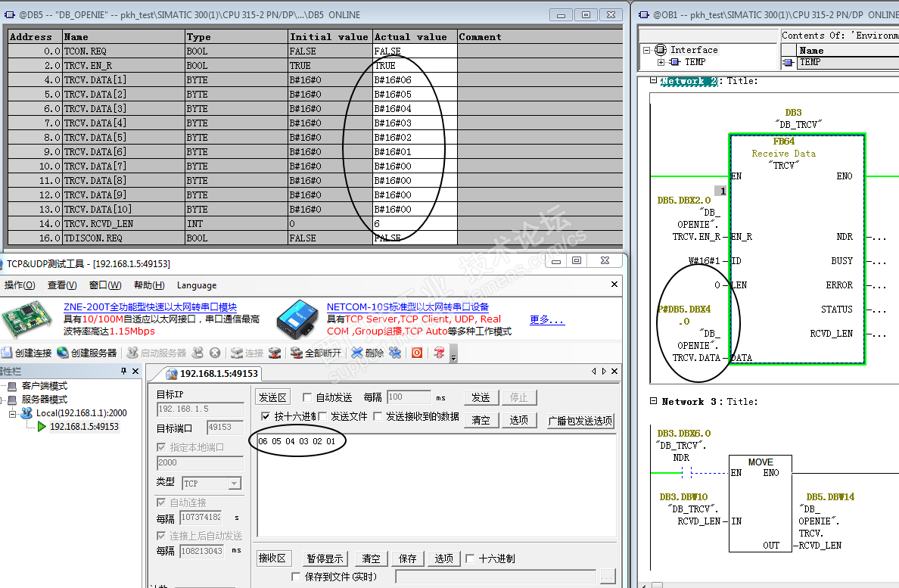Click the Delete (删除) X icon
899x588 pixels.
(357, 353)
